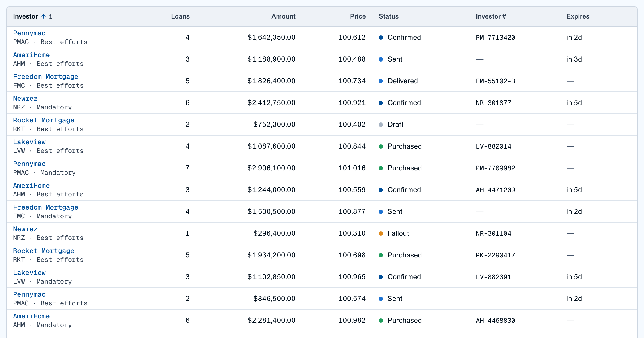Click the blue dot next to Delivered
The image size is (644, 338).
381,81
